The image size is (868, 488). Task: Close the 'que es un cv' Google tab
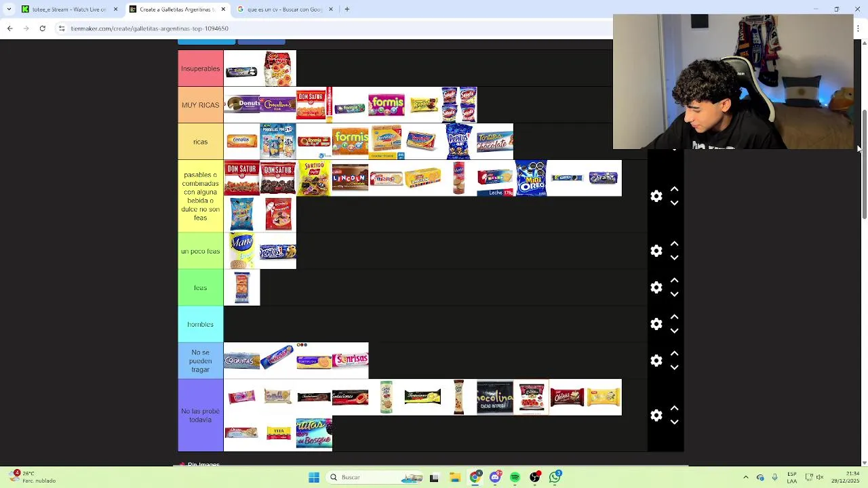(331, 9)
